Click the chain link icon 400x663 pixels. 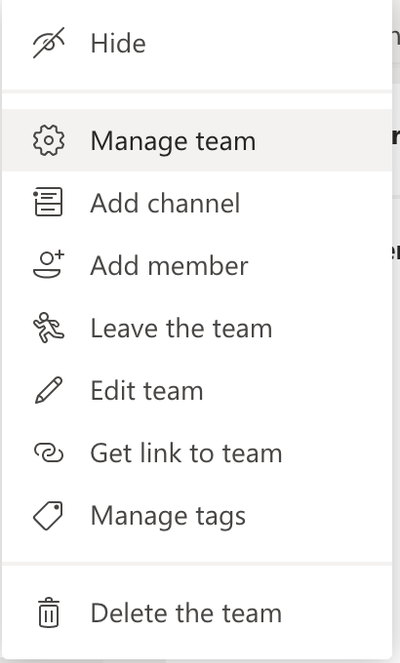(x=49, y=453)
